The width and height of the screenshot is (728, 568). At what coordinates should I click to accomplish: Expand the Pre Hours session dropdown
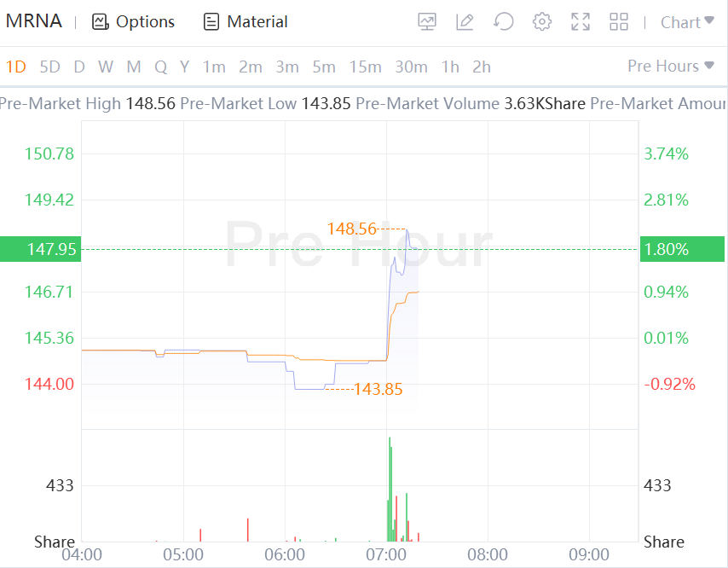coord(671,67)
